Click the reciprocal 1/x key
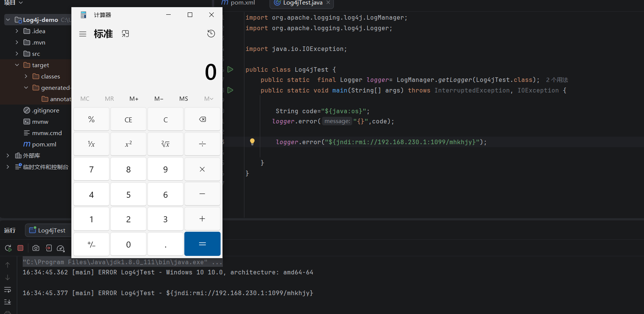The width and height of the screenshot is (644, 314). [x=91, y=144]
